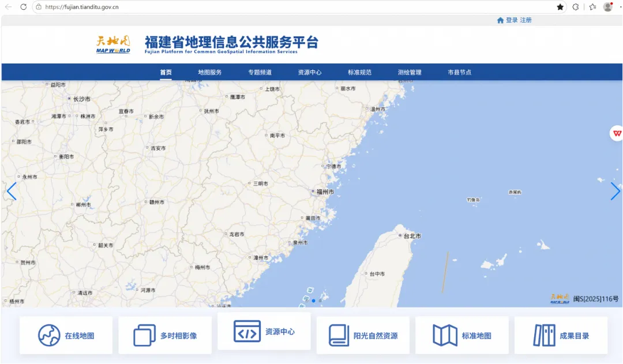Open the 标准地图 folded map icon
623x364 pixels.
tap(445, 335)
